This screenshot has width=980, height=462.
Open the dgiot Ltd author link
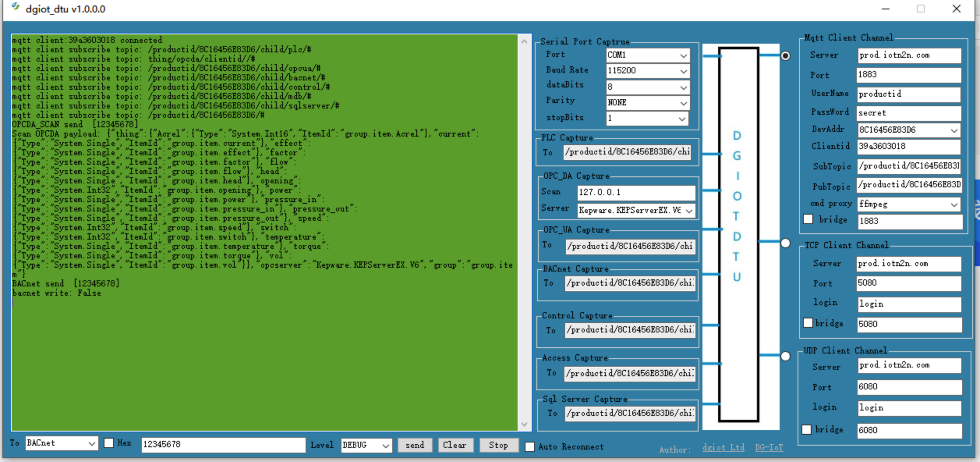tap(723, 448)
